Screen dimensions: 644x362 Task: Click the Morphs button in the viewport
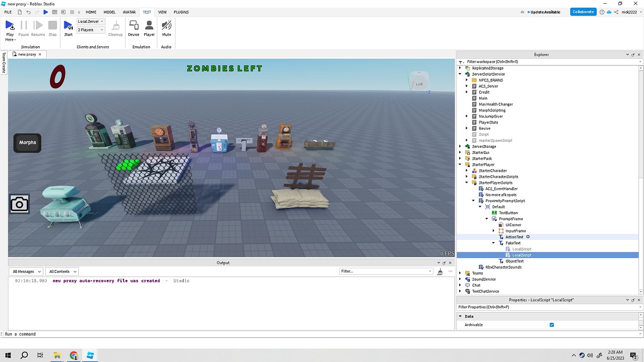(x=27, y=143)
